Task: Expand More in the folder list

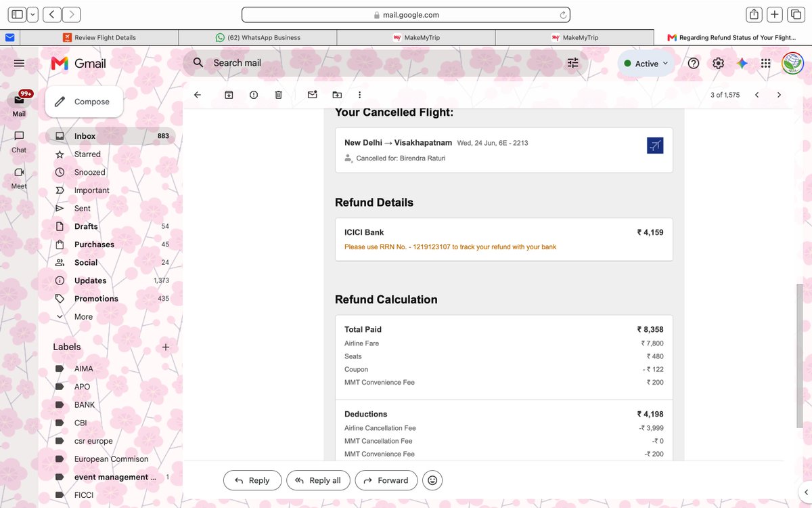Action: (x=110, y=317)
